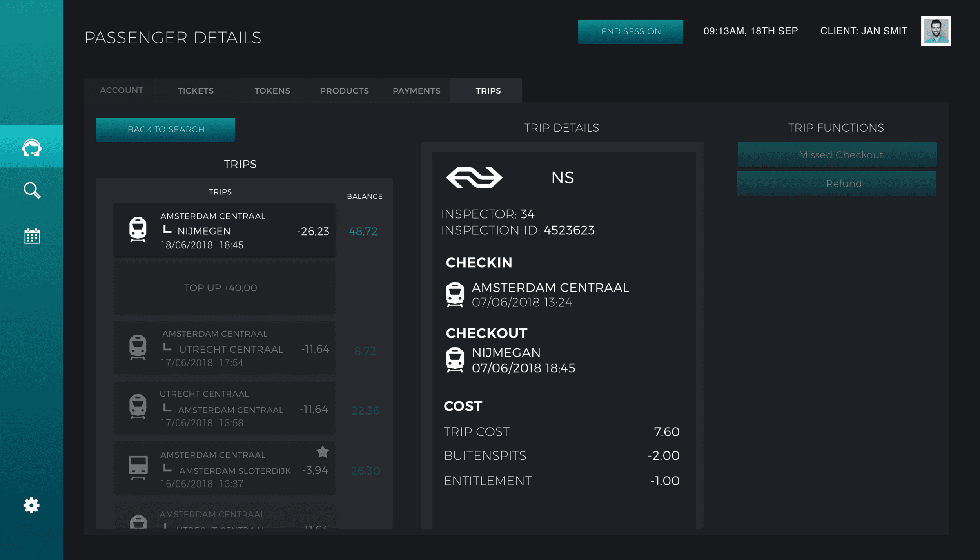The width and height of the screenshot is (980, 560).
Task: Open the customer support headset icon
Action: tap(32, 147)
